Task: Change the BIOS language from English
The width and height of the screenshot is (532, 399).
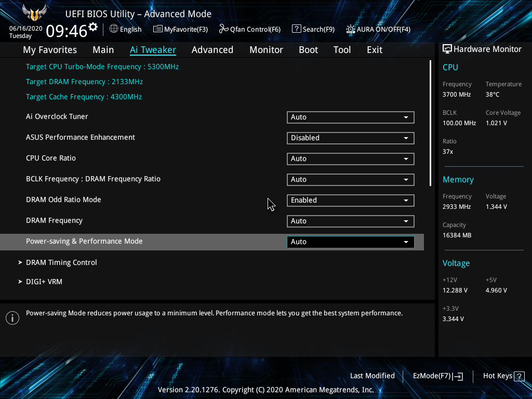Action: pos(125,29)
